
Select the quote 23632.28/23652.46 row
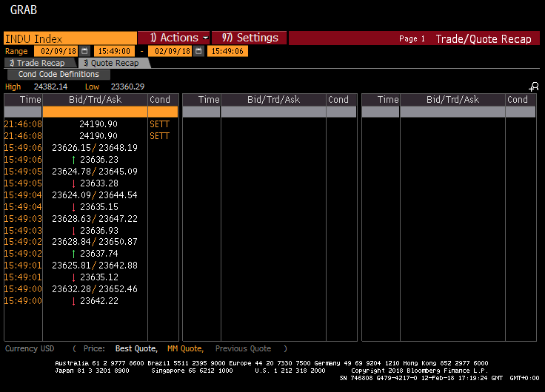pyautogui.click(x=95, y=288)
